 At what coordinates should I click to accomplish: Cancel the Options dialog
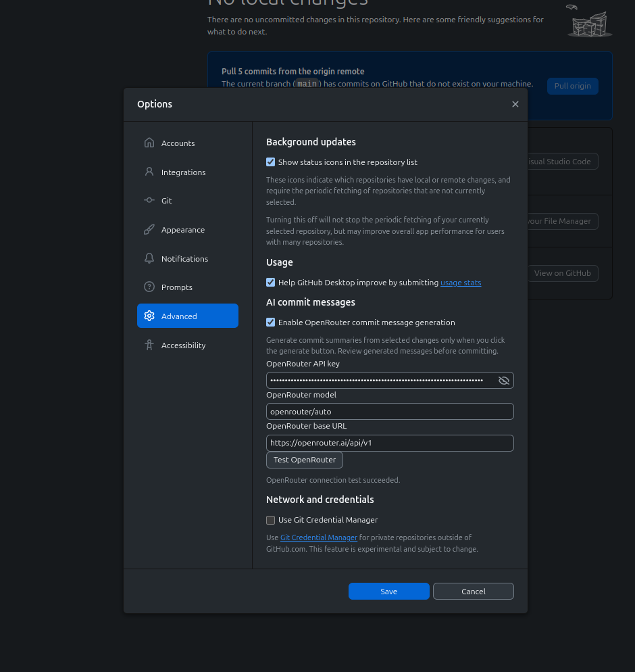[x=473, y=592]
